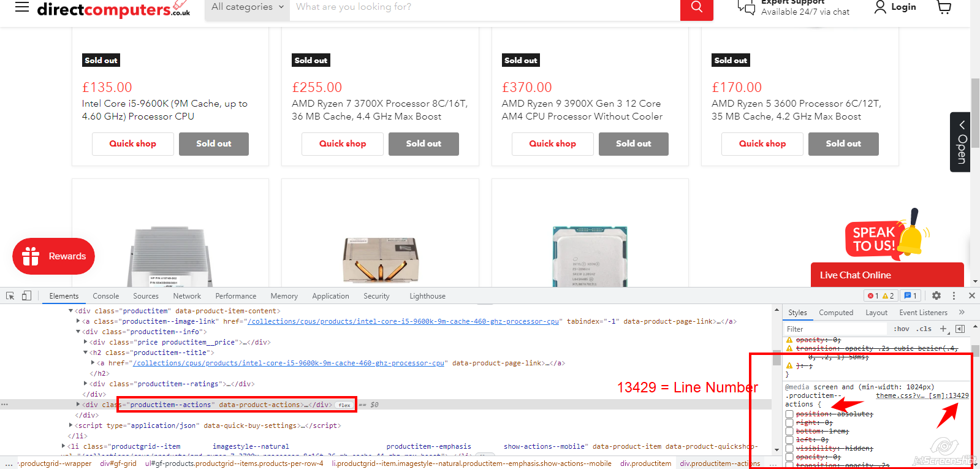The image size is (980, 469).
Task: Click the errors and warnings counter
Action: (881, 296)
